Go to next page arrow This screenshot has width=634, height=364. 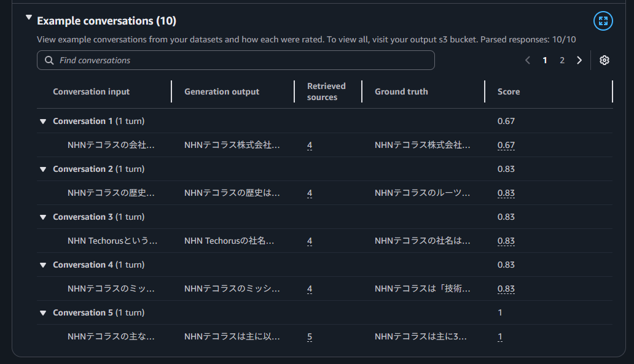[x=579, y=60]
